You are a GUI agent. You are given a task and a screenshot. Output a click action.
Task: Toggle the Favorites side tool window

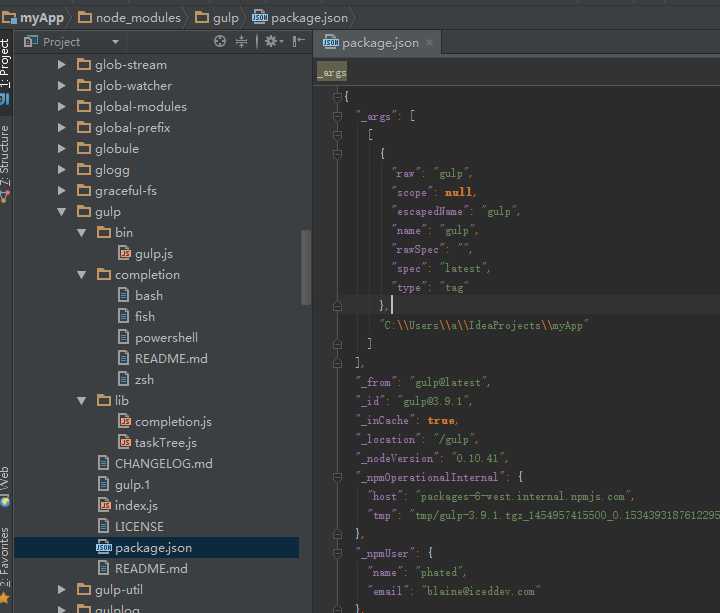tap(5, 558)
